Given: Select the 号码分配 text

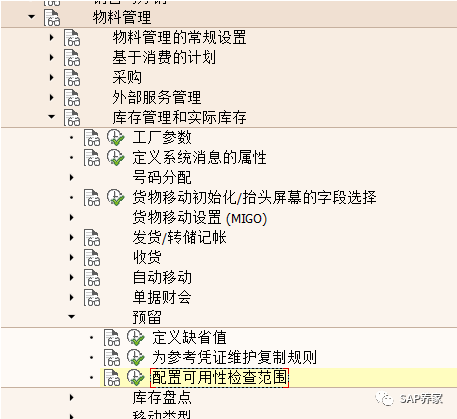Looking at the screenshot, I should pyautogui.click(x=162, y=177).
